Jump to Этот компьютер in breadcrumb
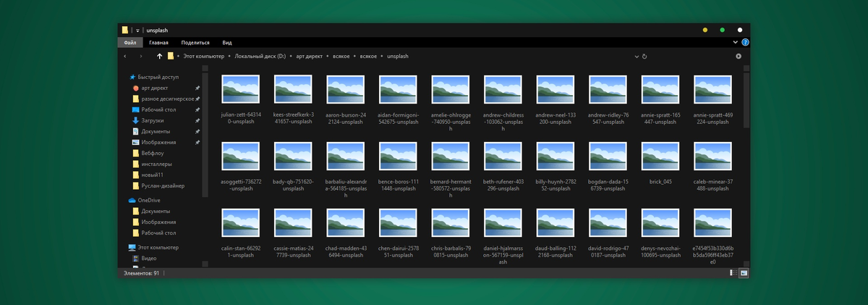This screenshot has width=868, height=305. (x=204, y=56)
